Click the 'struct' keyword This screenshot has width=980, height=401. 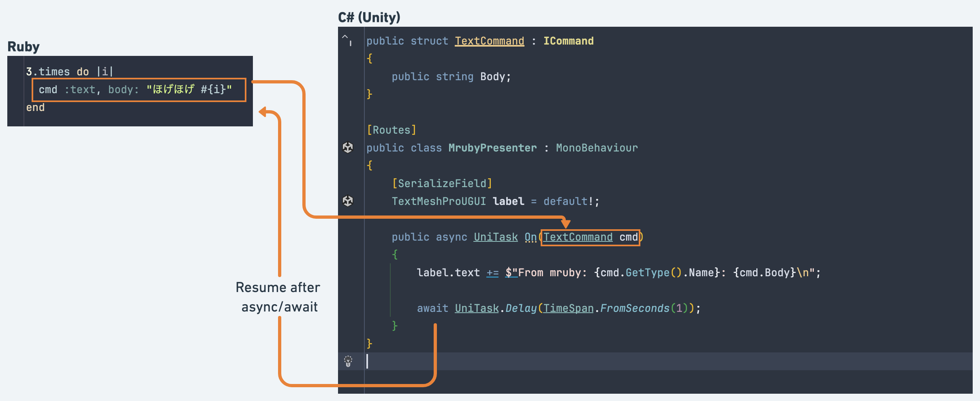pyautogui.click(x=429, y=41)
